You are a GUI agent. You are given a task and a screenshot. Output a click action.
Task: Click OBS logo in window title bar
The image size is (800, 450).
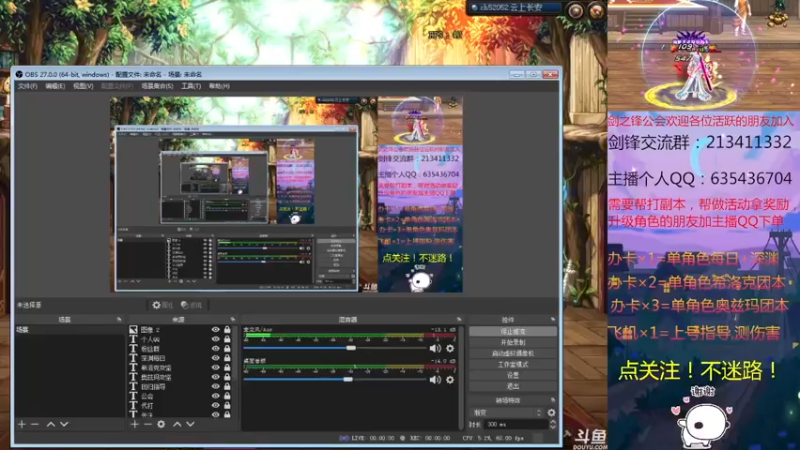point(19,74)
